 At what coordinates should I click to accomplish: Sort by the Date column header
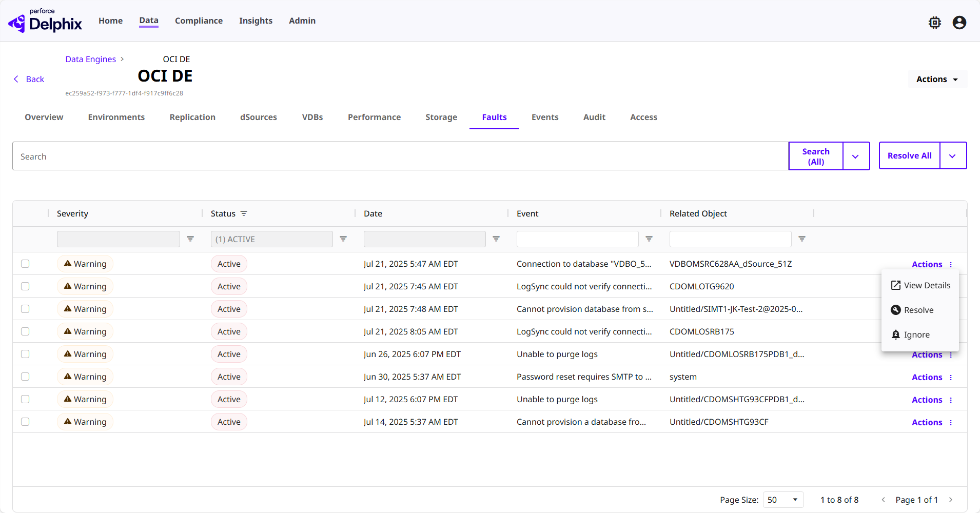click(373, 213)
